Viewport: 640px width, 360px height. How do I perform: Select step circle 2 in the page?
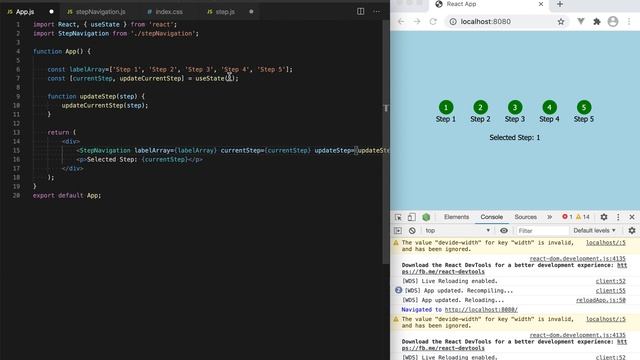coord(480,107)
